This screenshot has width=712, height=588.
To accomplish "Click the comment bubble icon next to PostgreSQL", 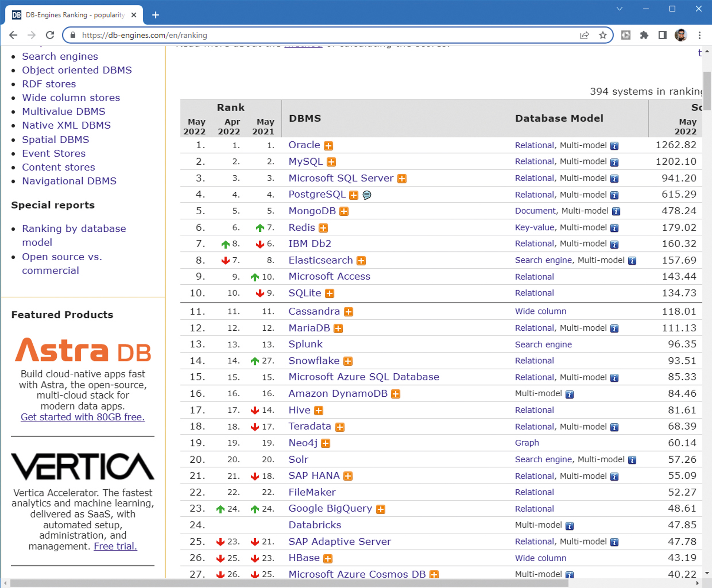I will 367,195.
